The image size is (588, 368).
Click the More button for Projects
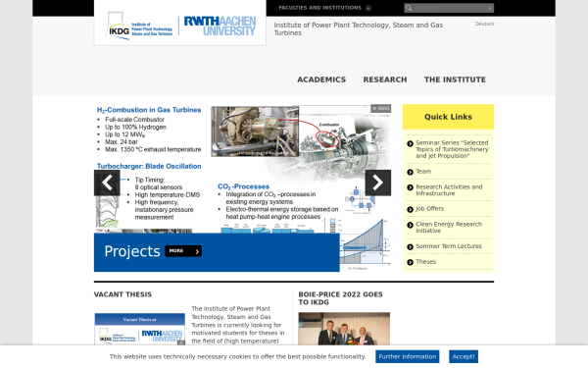point(183,251)
